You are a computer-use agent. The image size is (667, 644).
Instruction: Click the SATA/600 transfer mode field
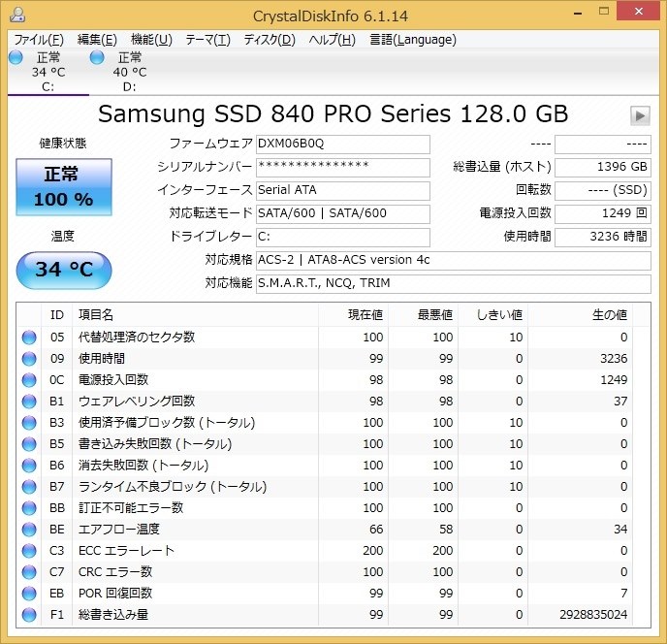click(x=343, y=213)
